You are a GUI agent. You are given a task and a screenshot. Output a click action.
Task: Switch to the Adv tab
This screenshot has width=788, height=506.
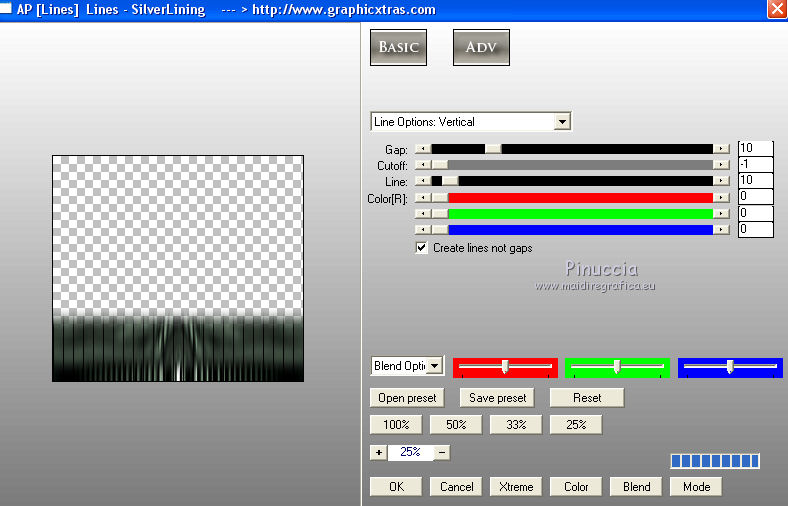481,47
